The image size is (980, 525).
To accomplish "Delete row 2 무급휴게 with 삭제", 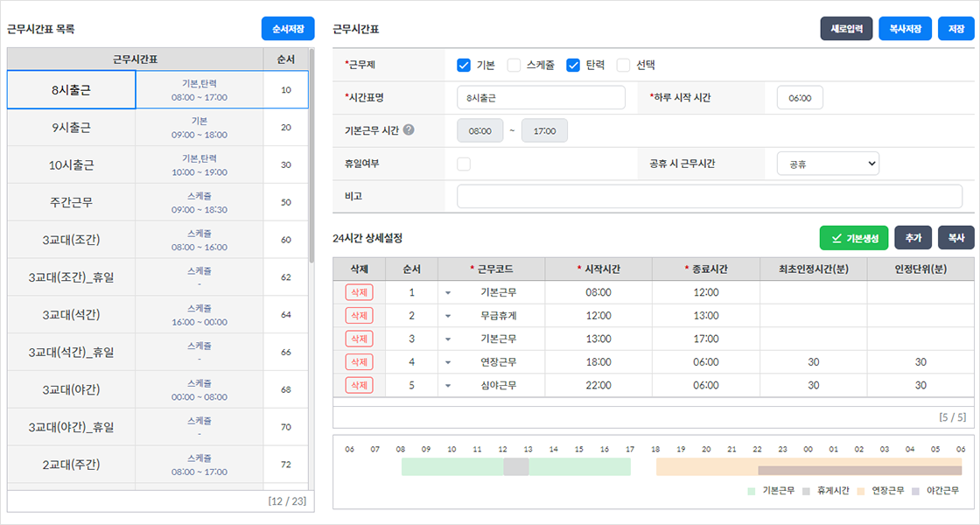I will [x=360, y=316].
